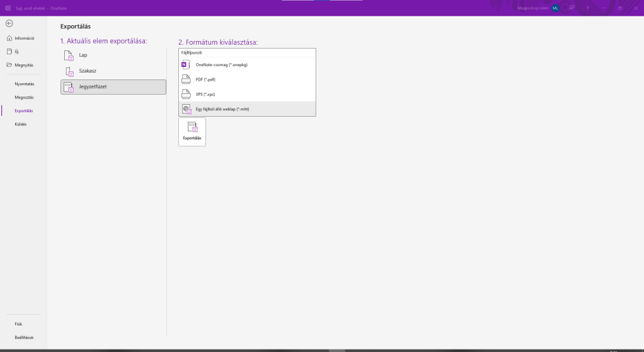Click the help question mark icon
The width and height of the screenshot is (644, 352).
(x=587, y=8)
